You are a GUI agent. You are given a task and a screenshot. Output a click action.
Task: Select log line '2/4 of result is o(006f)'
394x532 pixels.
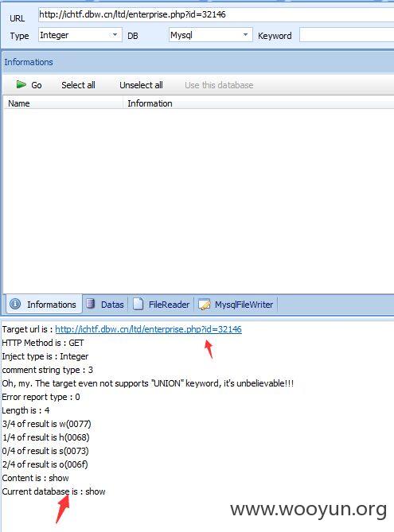point(45,464)
